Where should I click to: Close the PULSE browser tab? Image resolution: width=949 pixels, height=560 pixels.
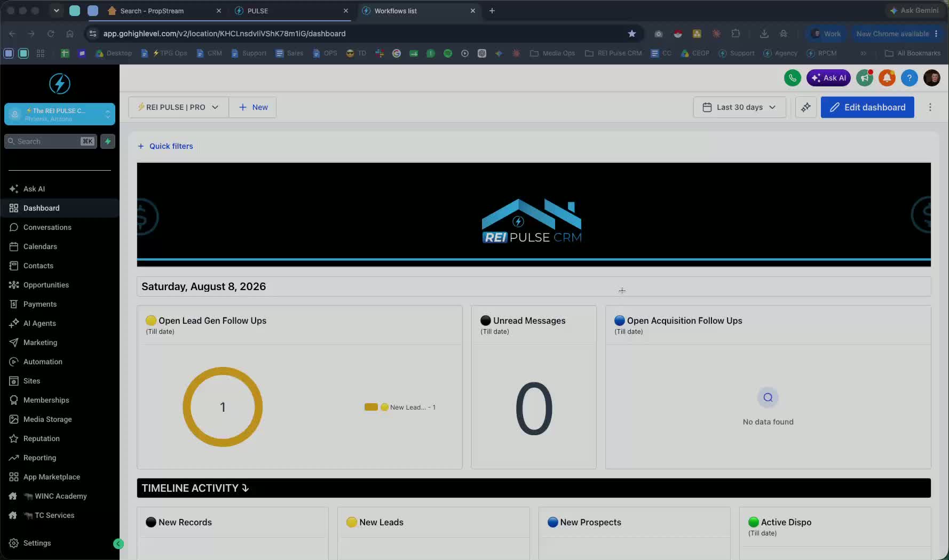pyautogui.click(x=346, y=11)
